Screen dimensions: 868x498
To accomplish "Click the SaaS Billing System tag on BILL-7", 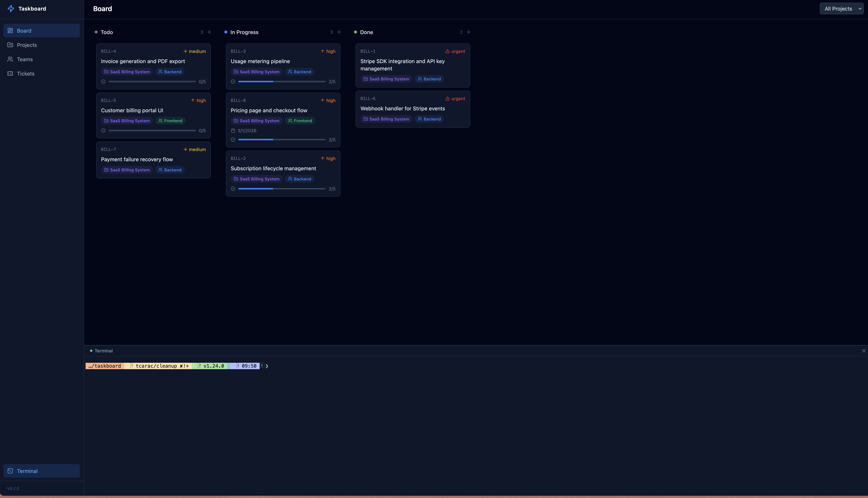I will coord(127,170).
